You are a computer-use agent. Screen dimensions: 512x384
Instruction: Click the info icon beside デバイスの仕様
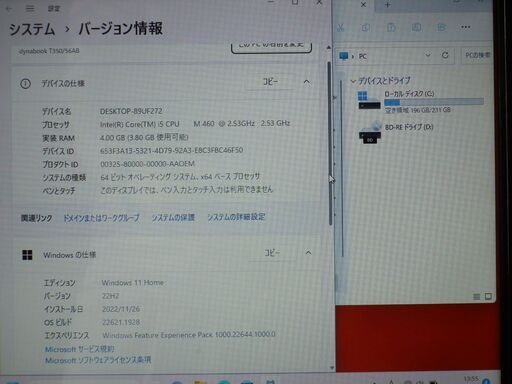coord(25,84)
